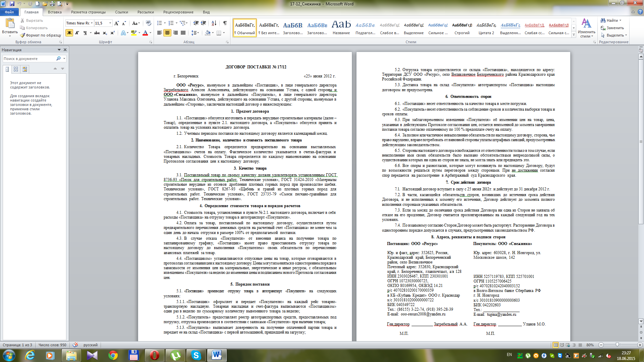This screenshot has height=362, width=644.
Task: Switch to the Insert (Вставка) tab
Action: pyautogui.click(x=55, y=12)
